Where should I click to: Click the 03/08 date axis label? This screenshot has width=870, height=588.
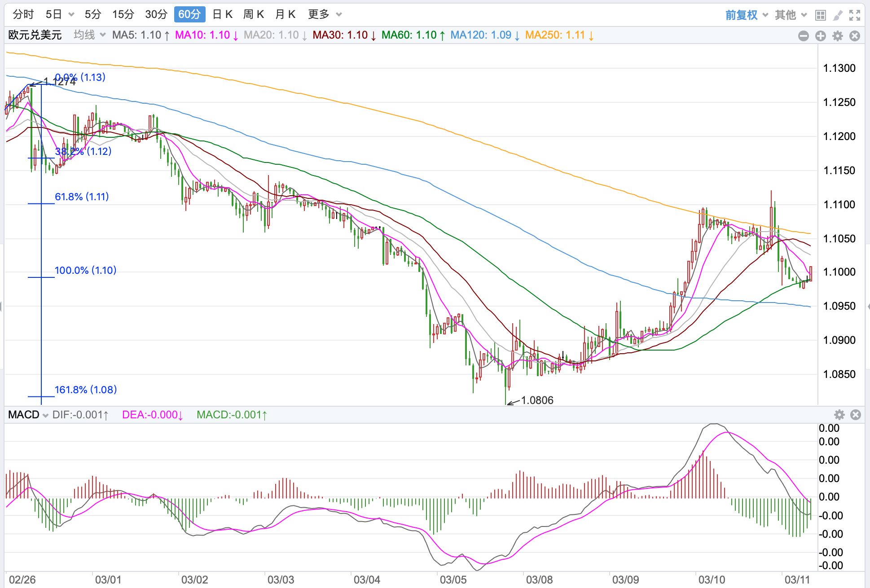click(x=540, y=579)
